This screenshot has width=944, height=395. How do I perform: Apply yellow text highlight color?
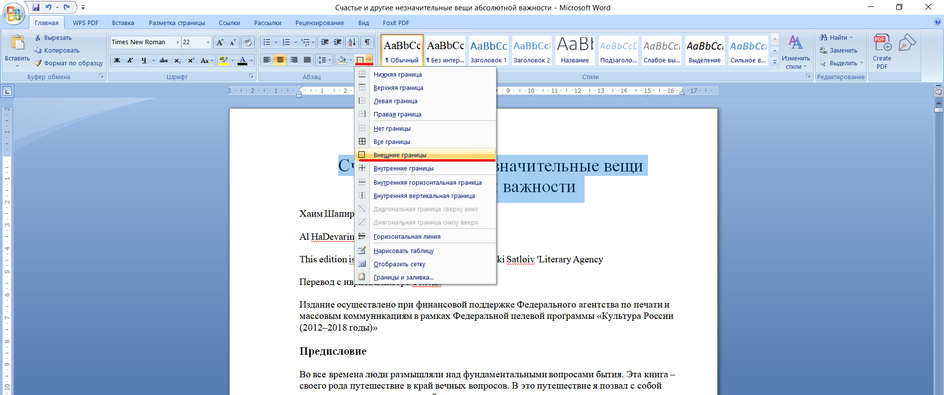coord(223,60)
